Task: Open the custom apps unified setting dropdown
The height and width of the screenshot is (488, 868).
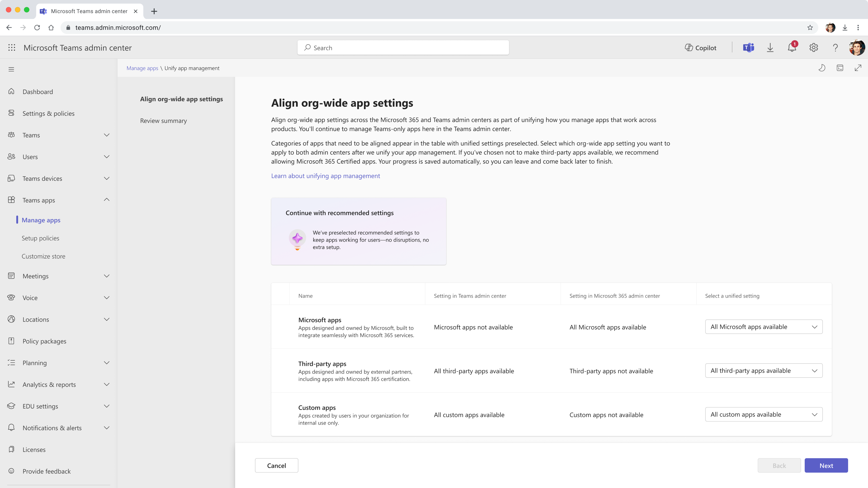Action: pyautogui.click(x=763, y=414)
